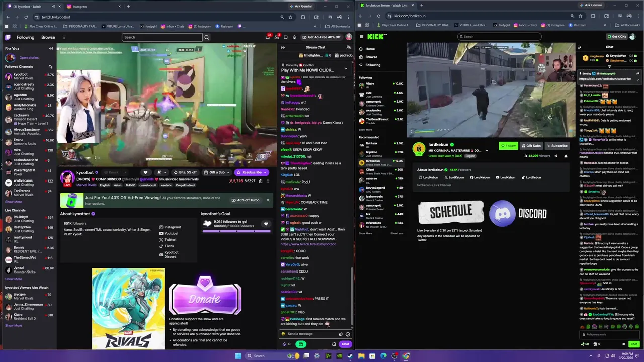
Task: Open kyootbot stream more options menu
Action: pyautogui.click(x=268, y=181)
